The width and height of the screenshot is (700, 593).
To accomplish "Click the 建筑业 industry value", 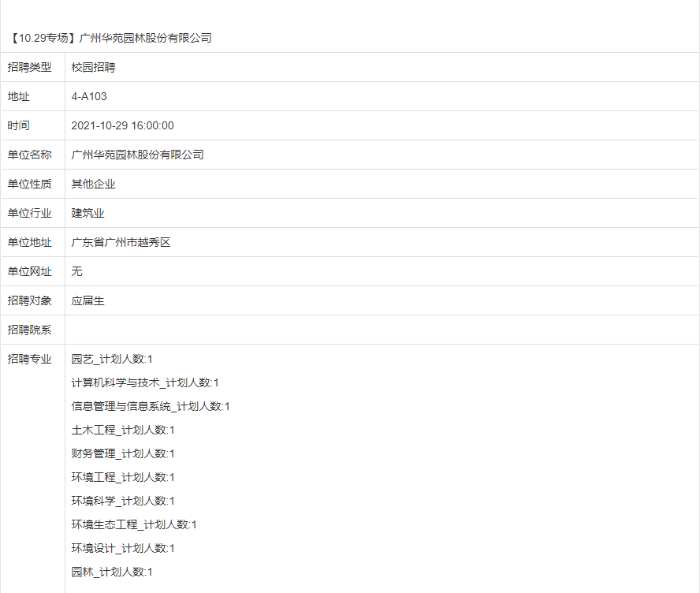I will tap(87, 214).
